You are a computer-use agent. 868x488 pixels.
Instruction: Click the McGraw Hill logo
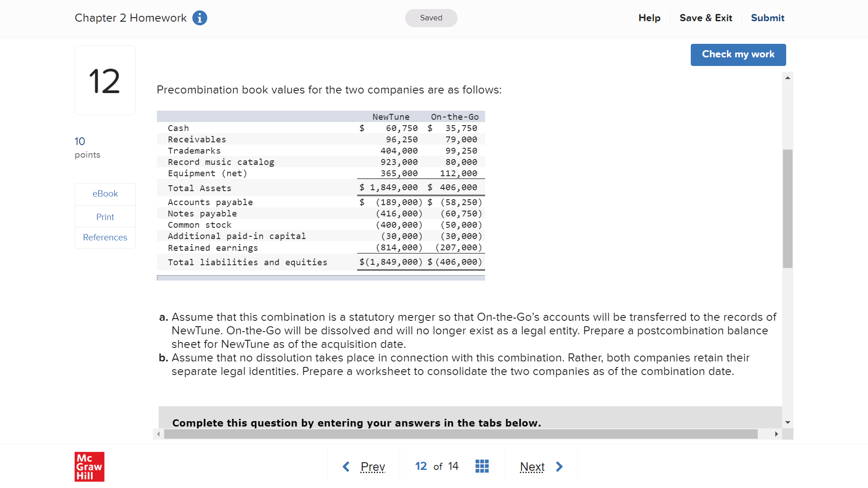point(89,466)
